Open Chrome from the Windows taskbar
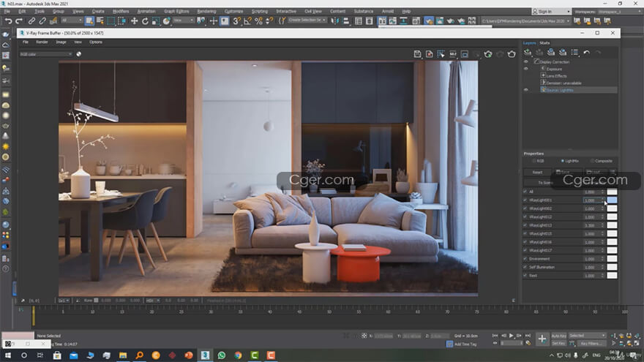The height and width of the screenshot is (362, 644). 238,355
